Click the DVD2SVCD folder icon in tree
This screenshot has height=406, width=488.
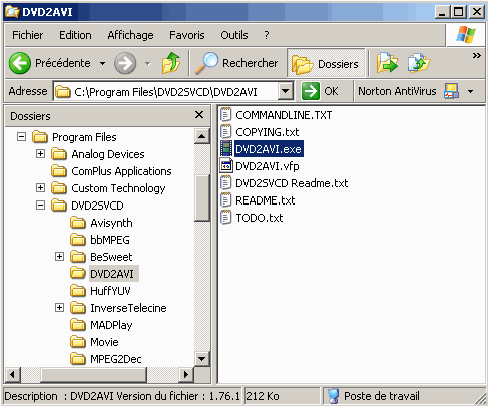[x=59, y=205]
